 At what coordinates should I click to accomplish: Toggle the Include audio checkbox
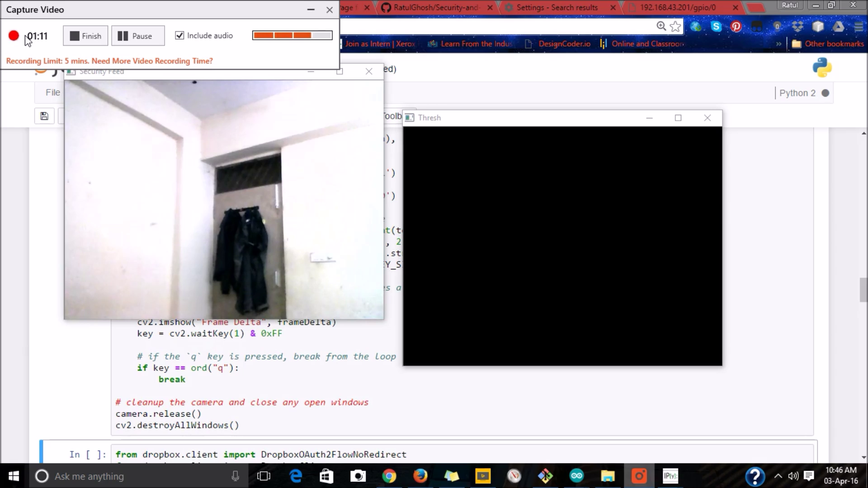coord(179,35)
